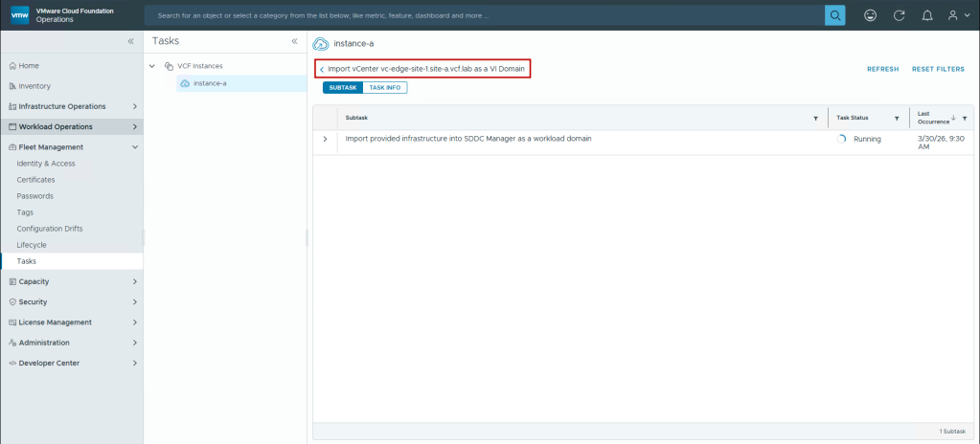This screenshot has width=980, height=444.
Task: Open Configuration Drifts page
Action: (50, 229)
